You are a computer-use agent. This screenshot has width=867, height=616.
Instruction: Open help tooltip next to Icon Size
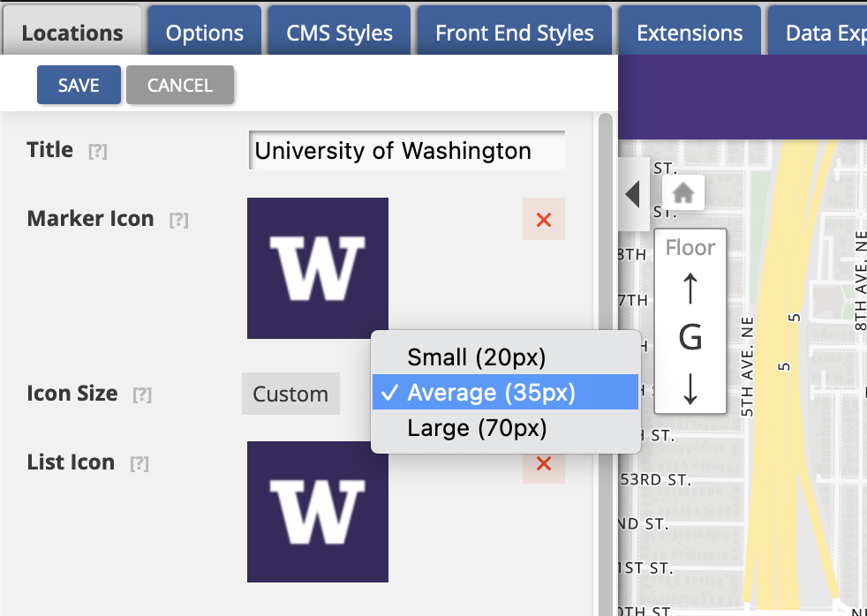point(142,394)
